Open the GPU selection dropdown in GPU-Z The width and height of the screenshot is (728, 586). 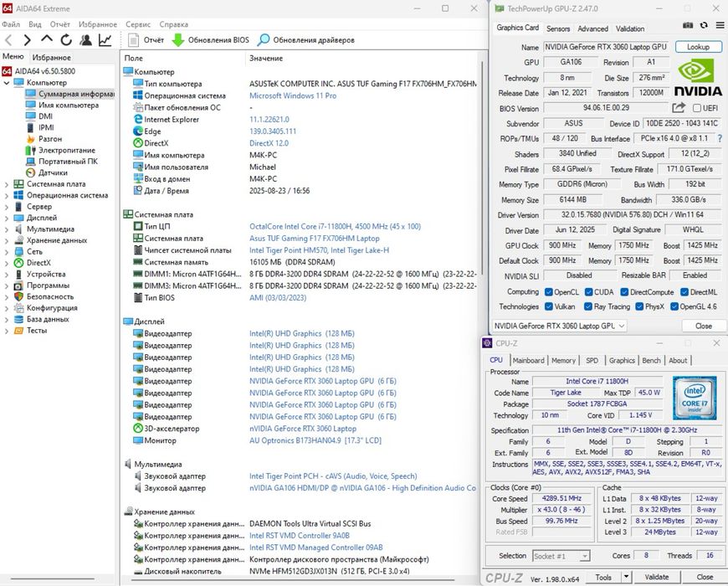(x=621, y=326)
